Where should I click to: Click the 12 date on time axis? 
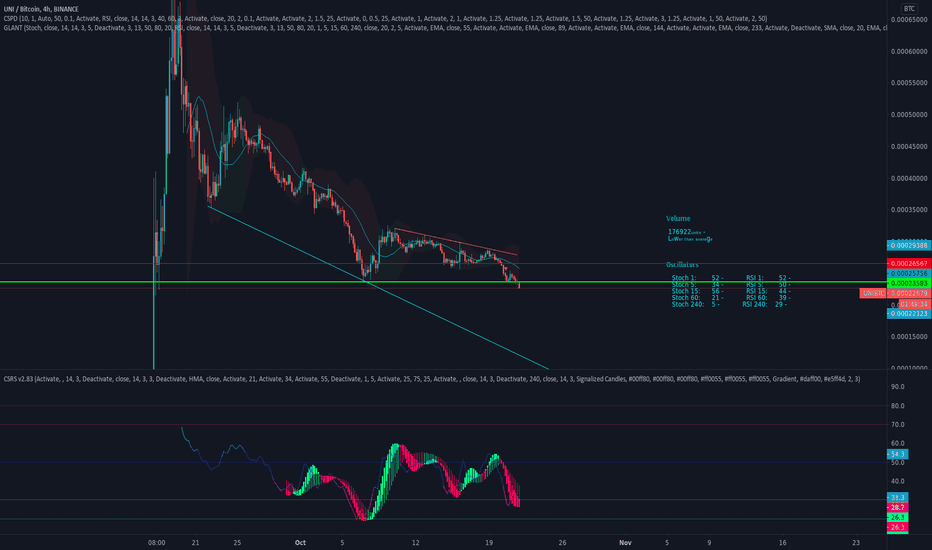point(415,542)
